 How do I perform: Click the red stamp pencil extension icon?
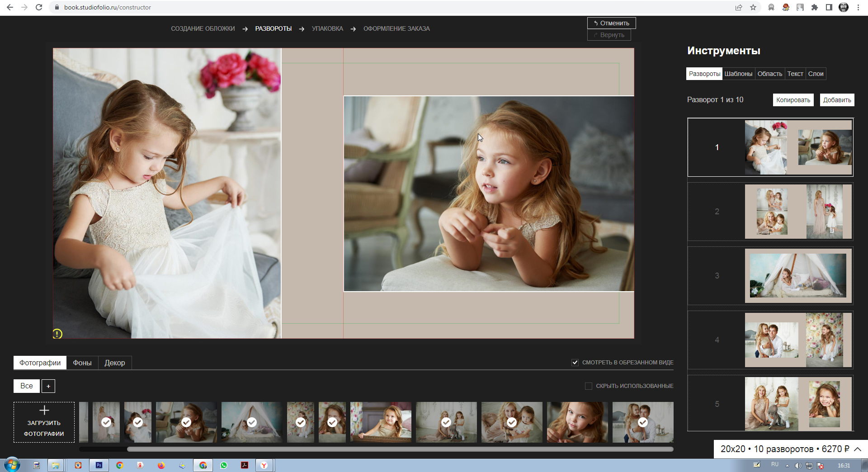pyautogui.click(x=786, y=7)
